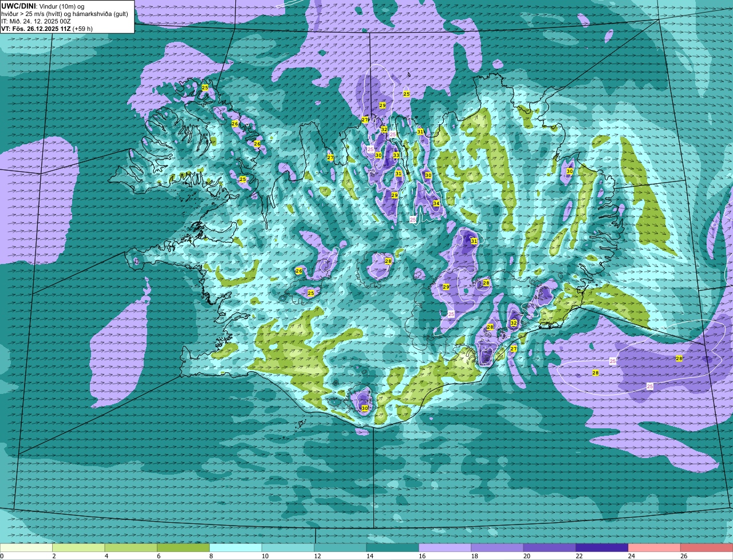This screenshot has width=733, height=560.
Task: Click the title line 'UWC/DINI: Vindur (10m) og'
Action: 43,6
